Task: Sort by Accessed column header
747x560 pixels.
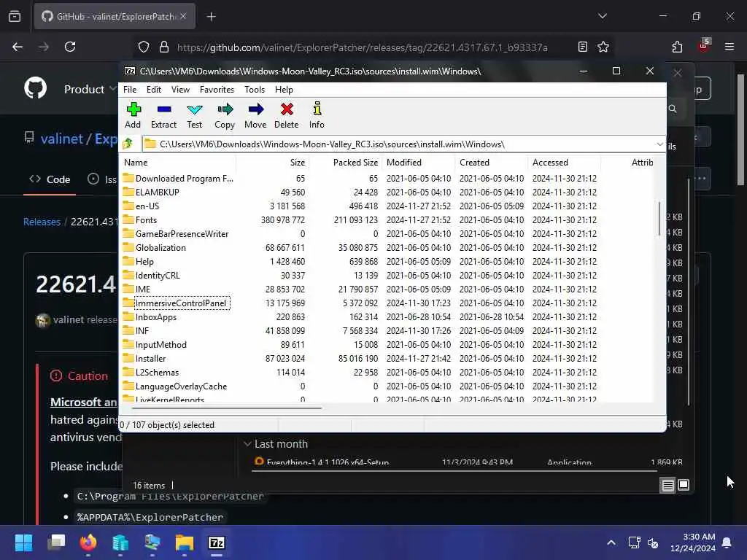Action: [564, 163]
